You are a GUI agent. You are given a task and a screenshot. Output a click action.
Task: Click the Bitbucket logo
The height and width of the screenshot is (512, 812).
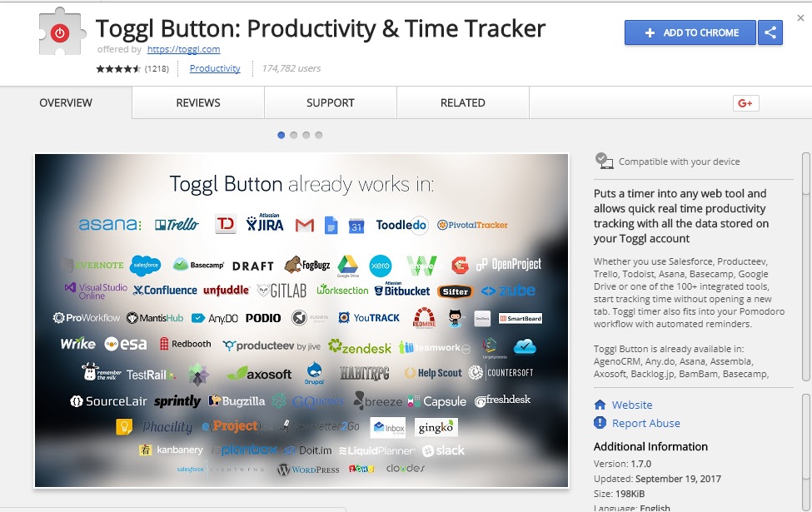[x=402, y=290]
